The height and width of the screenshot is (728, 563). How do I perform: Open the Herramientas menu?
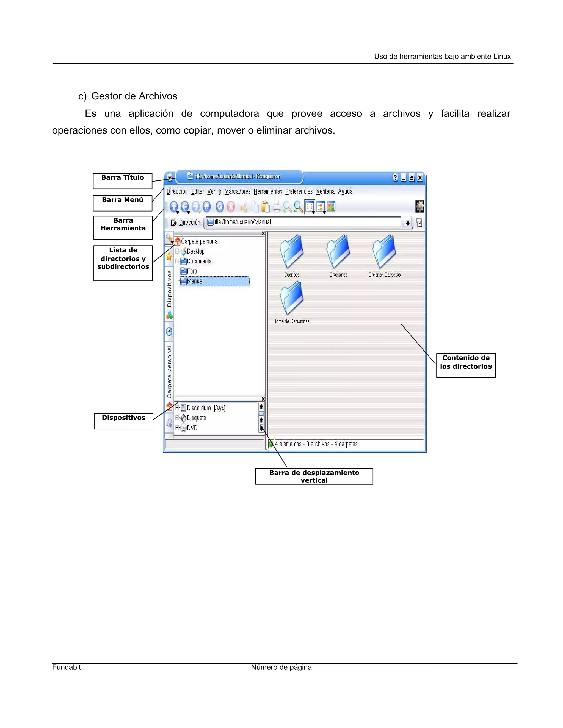point(268,192)
